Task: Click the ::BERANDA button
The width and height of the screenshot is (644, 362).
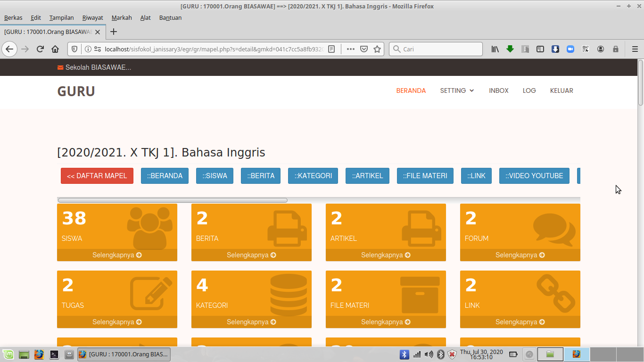Action: tap(165, 176)
